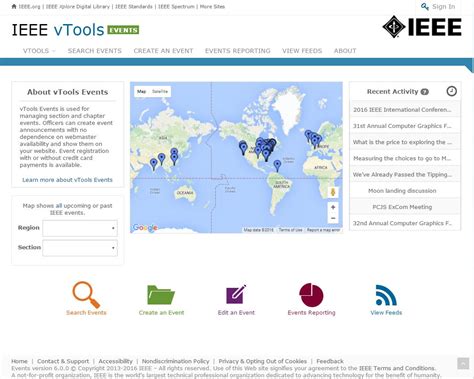
Task: Click the green EVENTS badge in logo
Action: [x=123, y=30]
